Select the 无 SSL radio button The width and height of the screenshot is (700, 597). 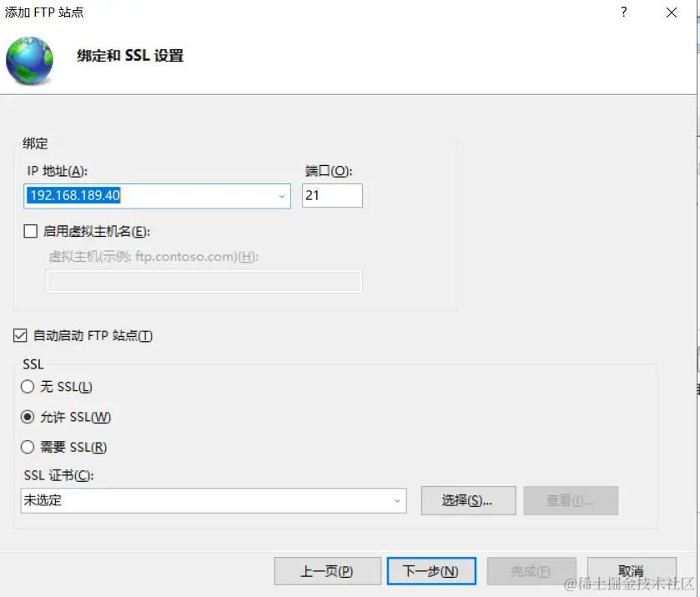(28, 386)
